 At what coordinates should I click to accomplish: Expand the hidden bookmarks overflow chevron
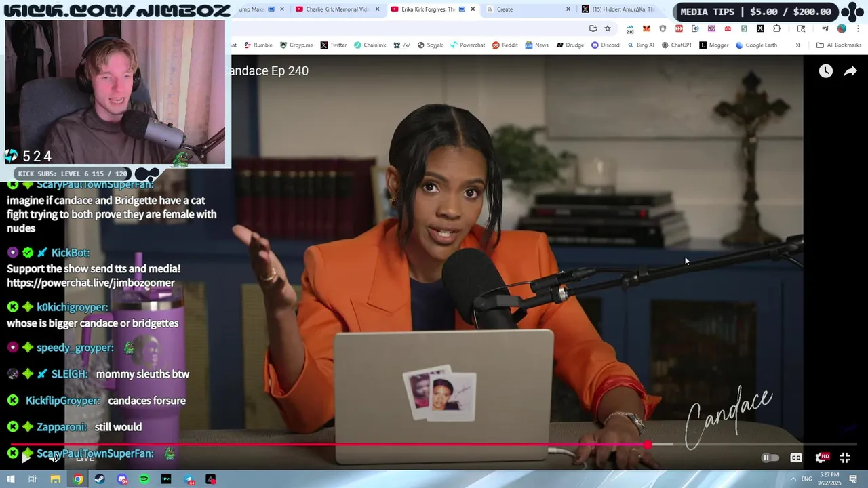tap(798, 45)
